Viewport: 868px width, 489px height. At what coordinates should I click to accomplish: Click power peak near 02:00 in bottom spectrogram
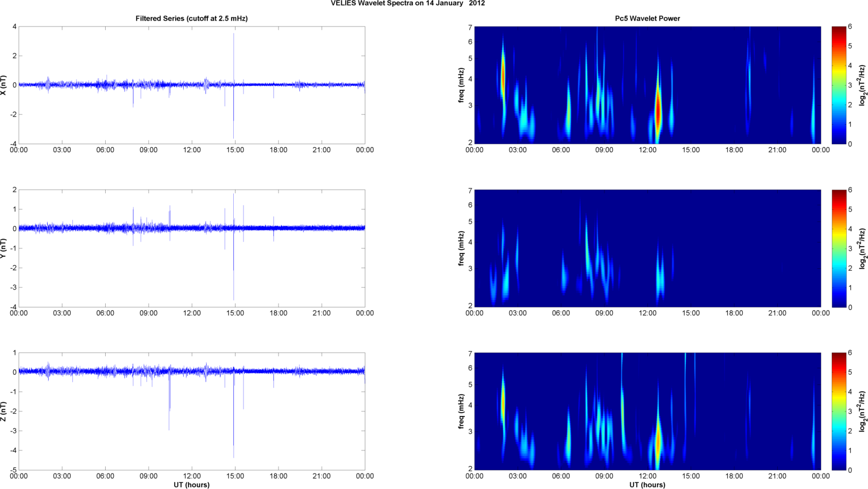503,402
